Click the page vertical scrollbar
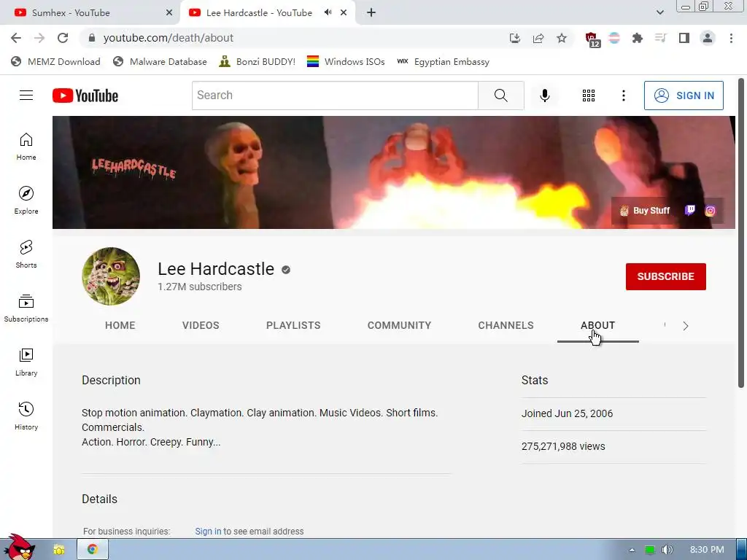Viewport: 747px width, 560px height. (741, 233)
